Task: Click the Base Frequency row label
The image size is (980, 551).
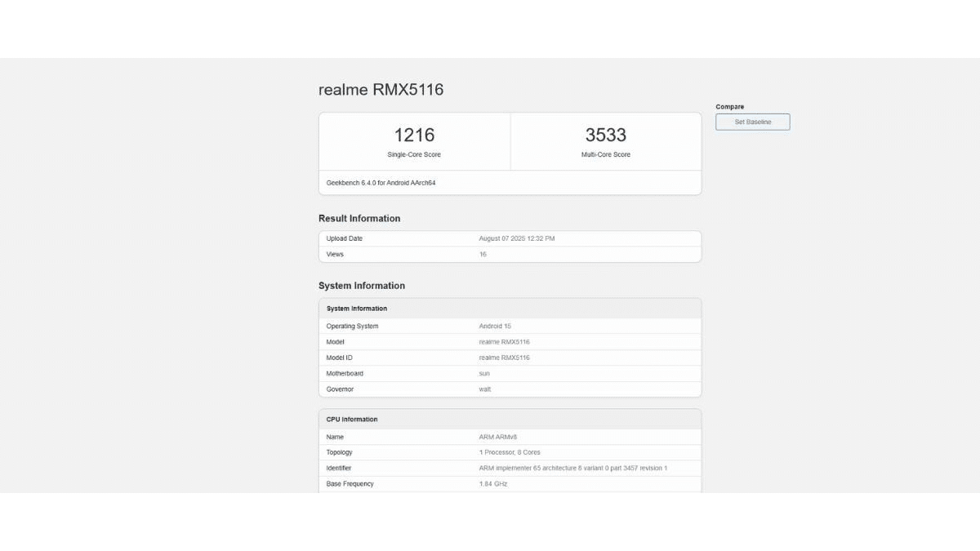Action: [x=350, y=484]
